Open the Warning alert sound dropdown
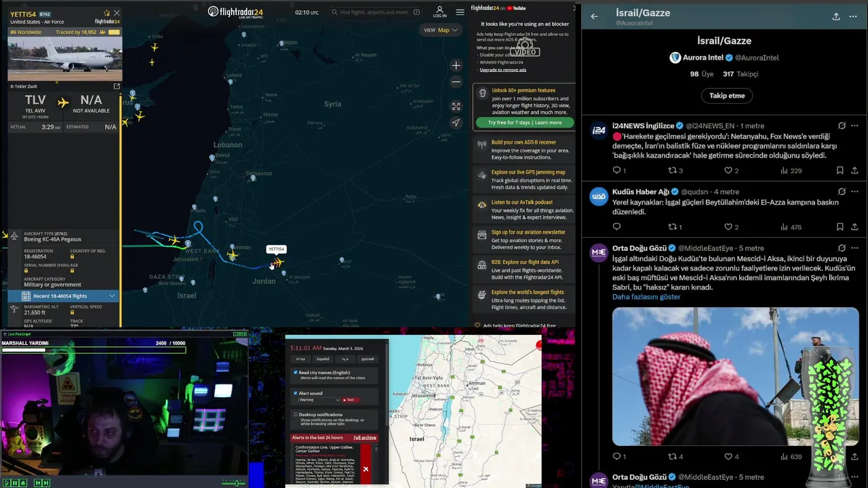This screenshot has height=488, width=868. [x=318, y=400]
